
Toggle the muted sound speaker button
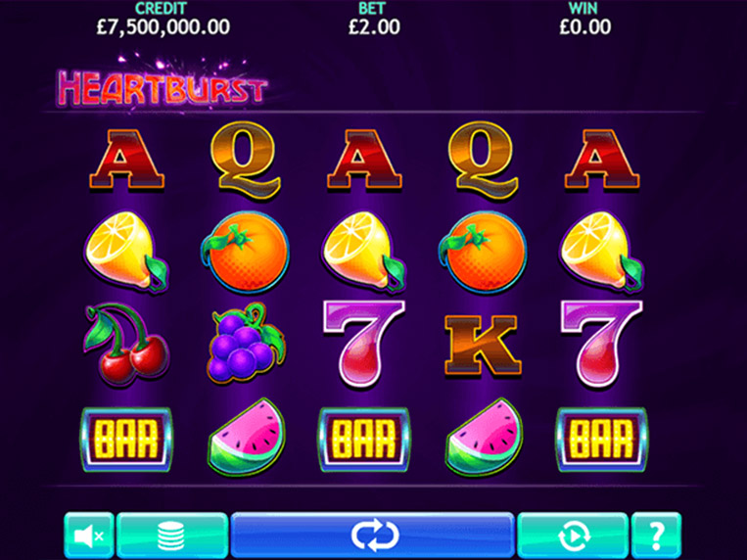click(89, 536)
